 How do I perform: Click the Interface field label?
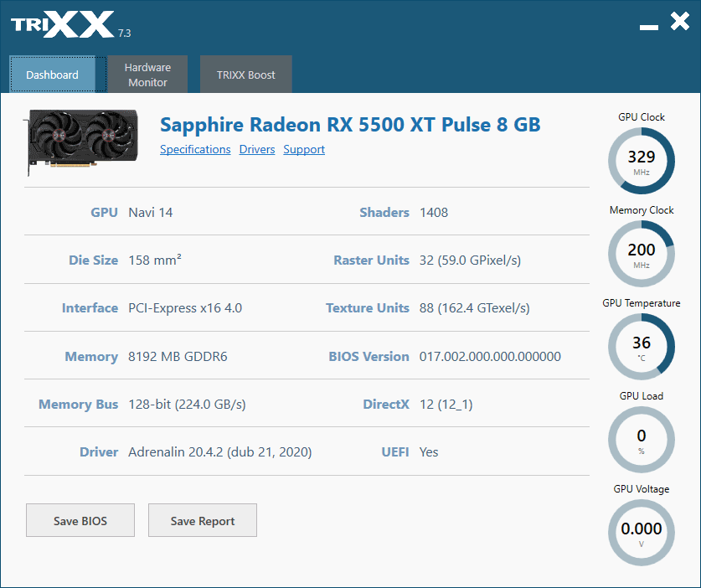coord(90,308)
